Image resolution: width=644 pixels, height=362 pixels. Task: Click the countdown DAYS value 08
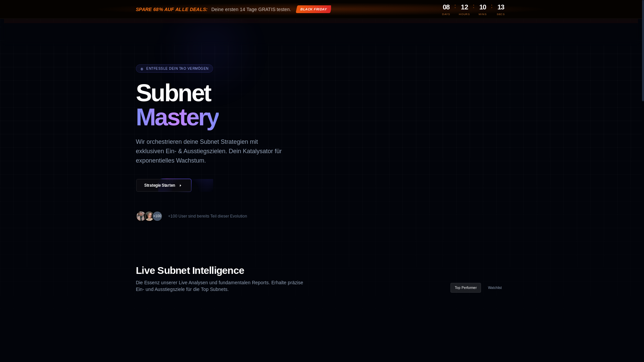(446, 7)
